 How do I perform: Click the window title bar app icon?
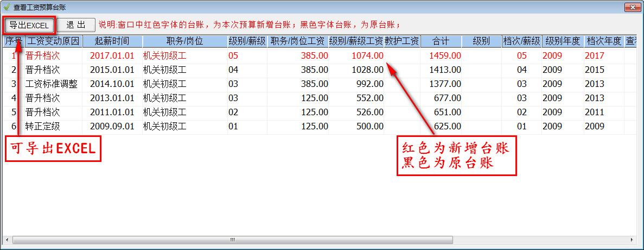(7, 7)
